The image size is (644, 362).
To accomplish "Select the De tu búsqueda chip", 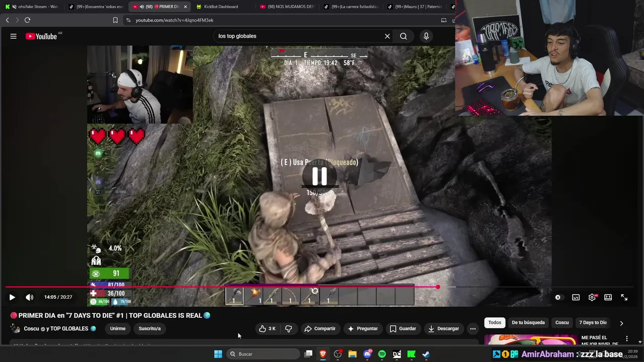I will tap(528, 323).
